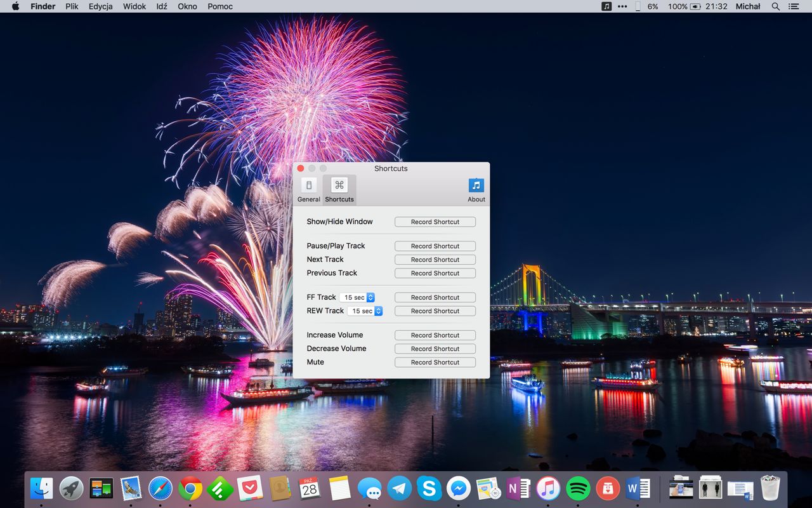Open the Okno menu
812x508 pixels.
[187, 6]
